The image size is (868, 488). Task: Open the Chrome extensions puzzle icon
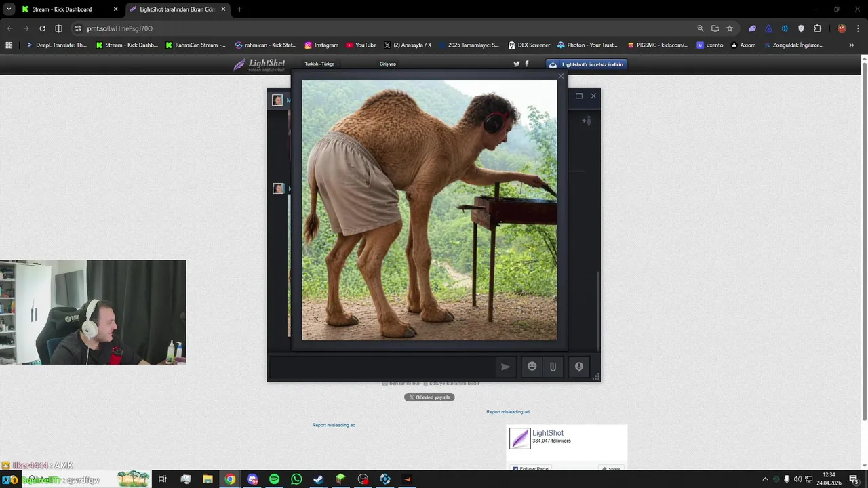coord(817,28)
